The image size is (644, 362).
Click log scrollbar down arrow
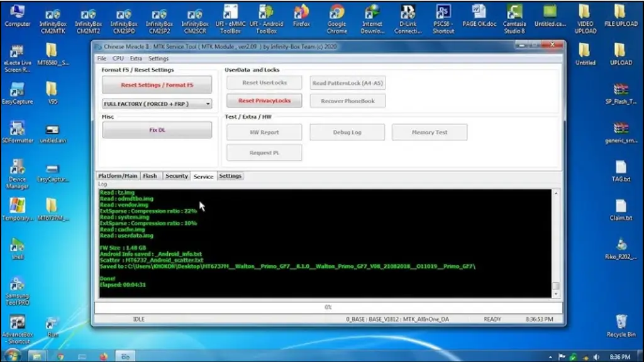[556, 294]
